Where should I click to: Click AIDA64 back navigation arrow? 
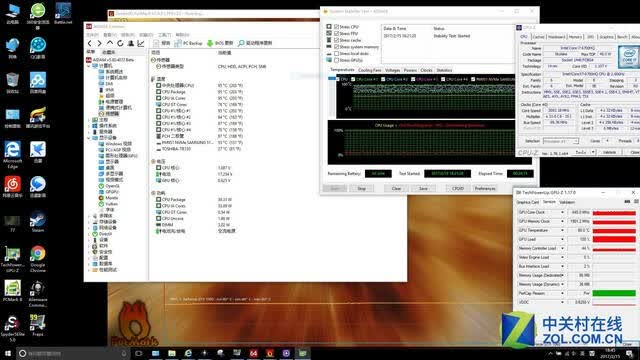tap(90, 43)
